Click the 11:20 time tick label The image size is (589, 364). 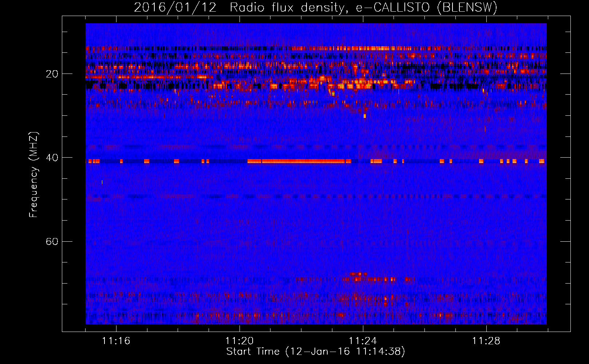tap(239, 341)
